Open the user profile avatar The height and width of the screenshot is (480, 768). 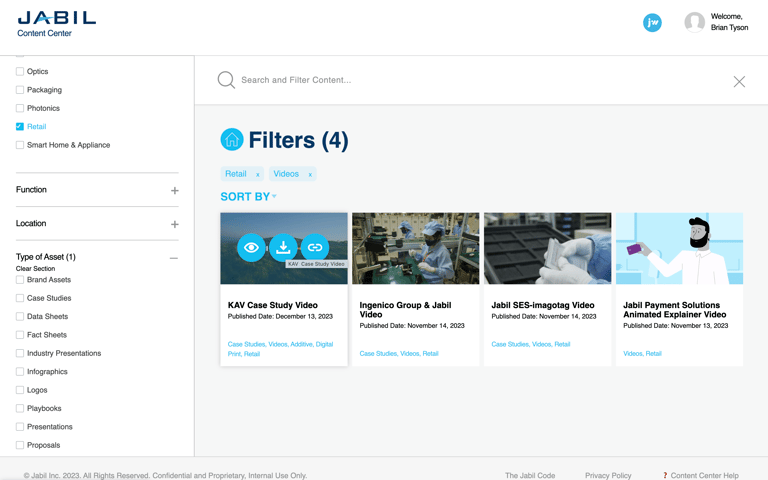coord(694,22)
